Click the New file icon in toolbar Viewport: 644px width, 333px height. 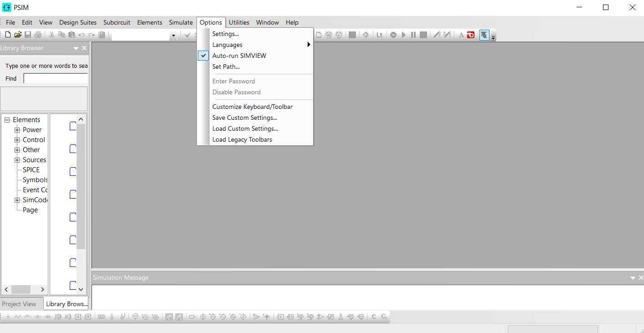[8, 35]
